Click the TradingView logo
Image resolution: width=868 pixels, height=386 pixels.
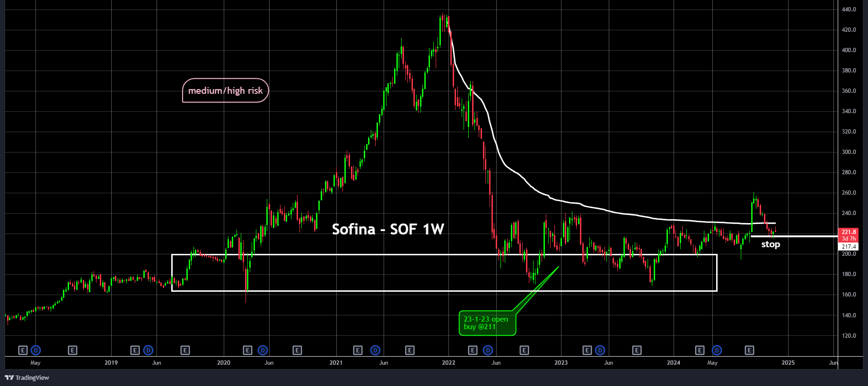pos(27,377)
